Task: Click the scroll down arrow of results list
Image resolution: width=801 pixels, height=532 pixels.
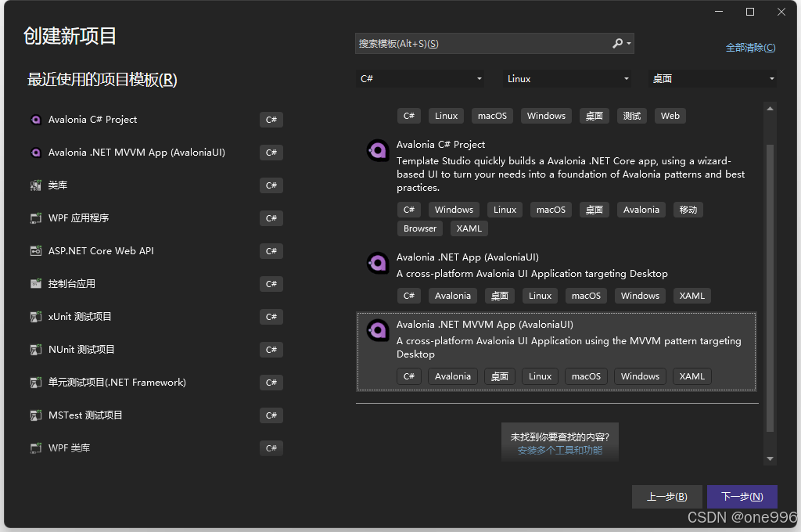Action: pos(770,459)
